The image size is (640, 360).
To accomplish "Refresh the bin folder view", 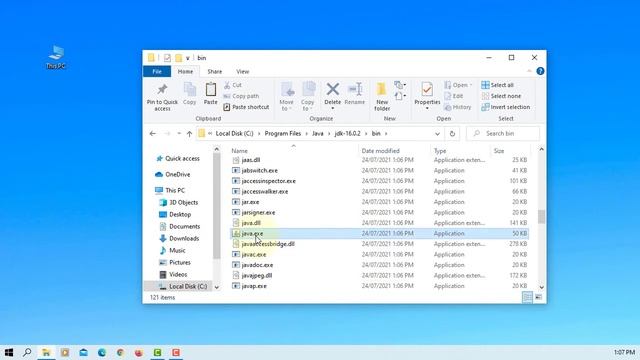I will tap(452, 133).
